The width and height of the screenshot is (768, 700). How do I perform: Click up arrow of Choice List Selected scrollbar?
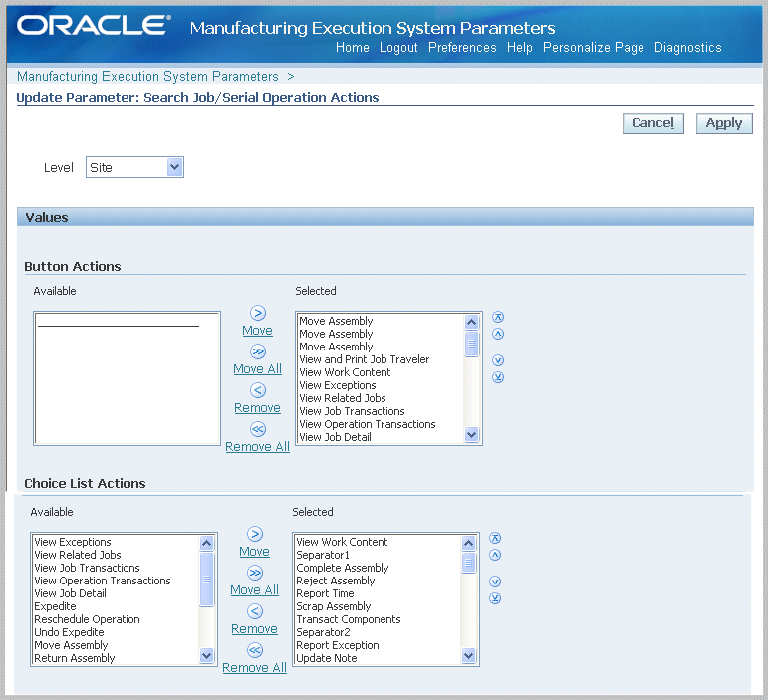tap(469, 543)
